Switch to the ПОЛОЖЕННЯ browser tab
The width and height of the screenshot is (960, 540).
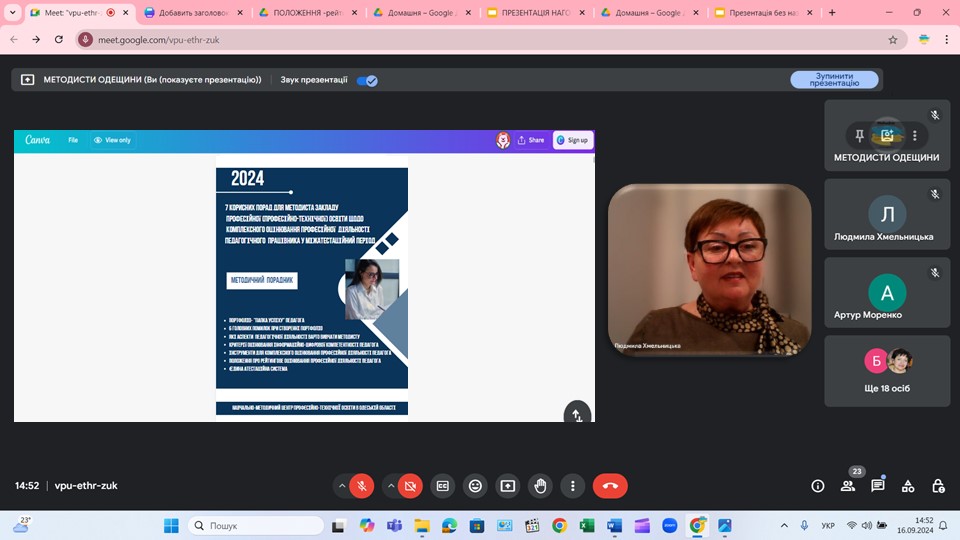(306, 13)
